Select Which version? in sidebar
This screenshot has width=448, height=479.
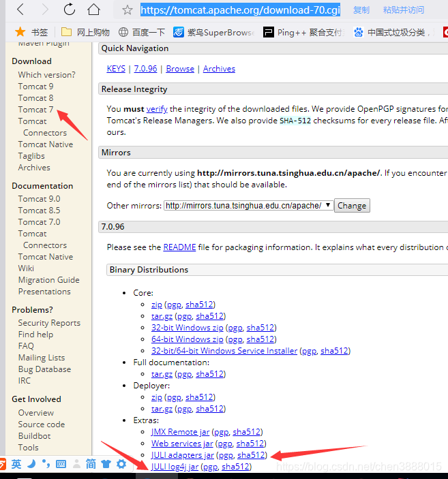click(46, 75)
